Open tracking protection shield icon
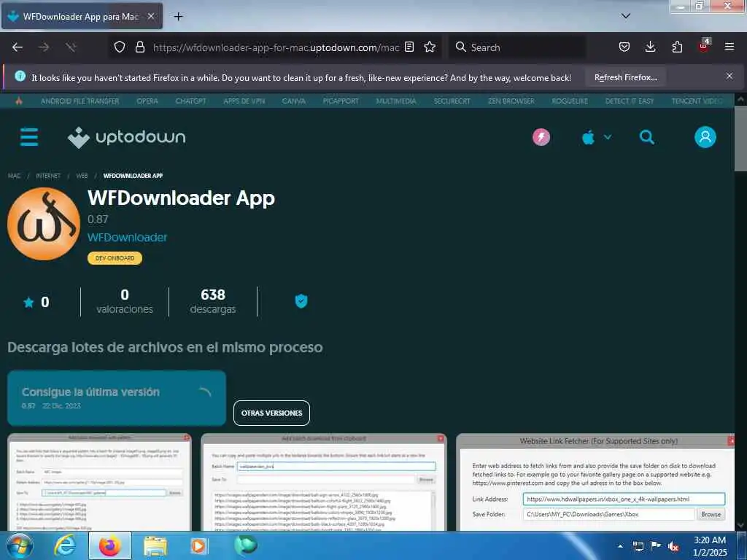This screenshot has height=560, width=747. pos(120,47)
